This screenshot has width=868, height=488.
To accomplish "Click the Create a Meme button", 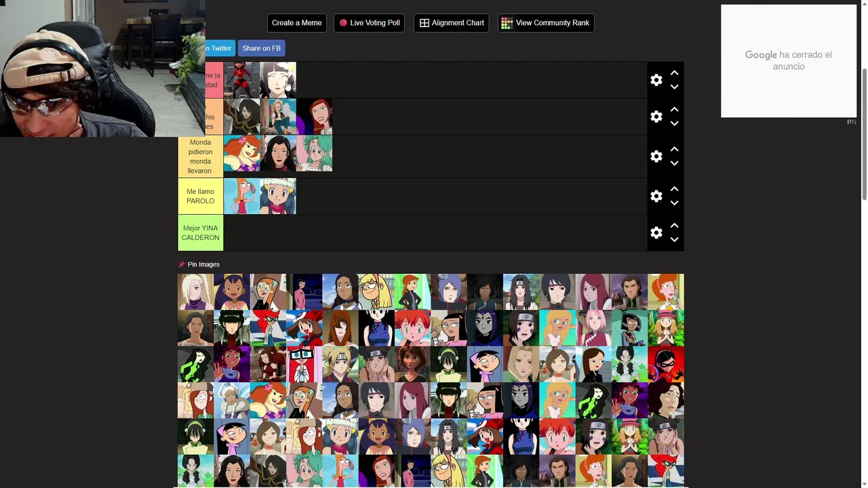I will pyautogui.click(x=296, y=23).
